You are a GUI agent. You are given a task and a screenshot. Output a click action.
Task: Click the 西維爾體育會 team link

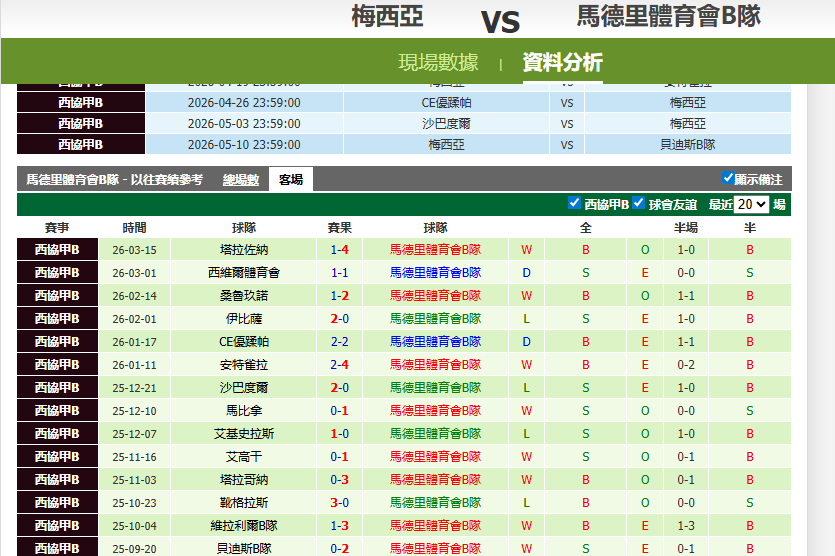point(244,273)
